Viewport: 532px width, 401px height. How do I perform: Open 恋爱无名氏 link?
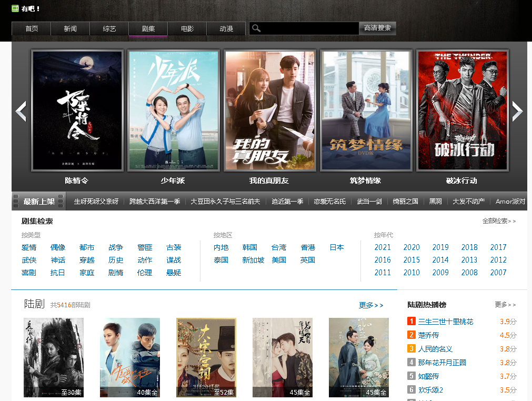coord(330,202)
